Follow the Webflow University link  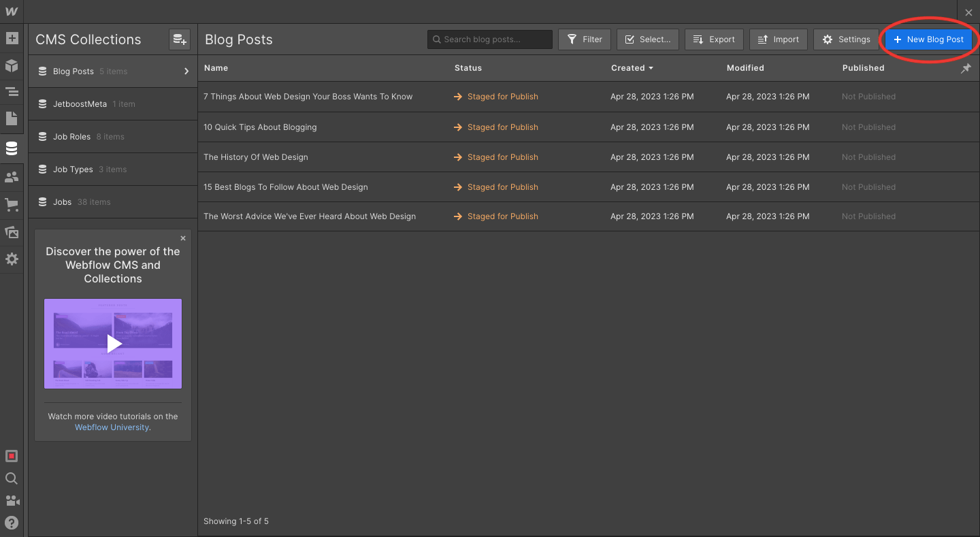(112, 427)
